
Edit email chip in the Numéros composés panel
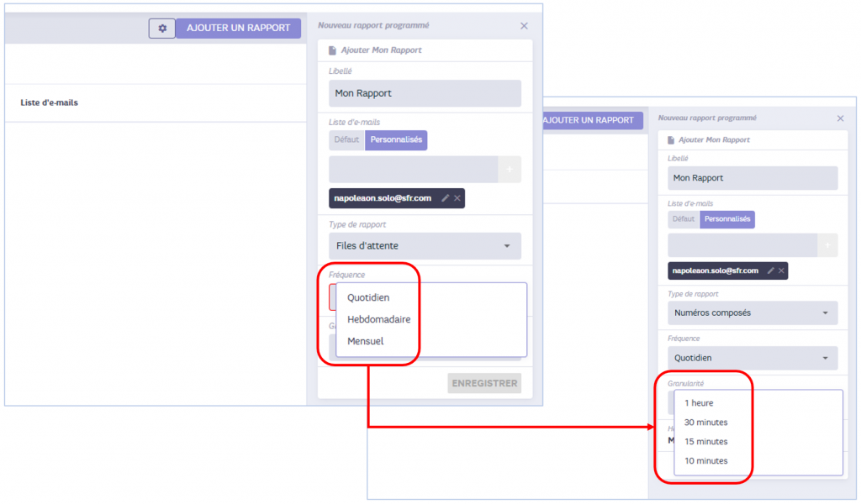click(x=770, y=270)
